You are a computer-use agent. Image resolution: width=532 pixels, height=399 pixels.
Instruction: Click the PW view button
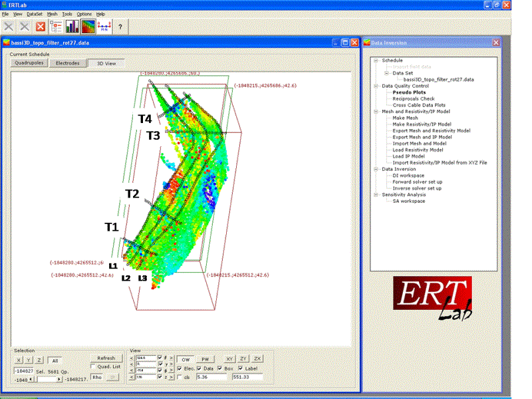pyautogui.click(x=205, y=359)
